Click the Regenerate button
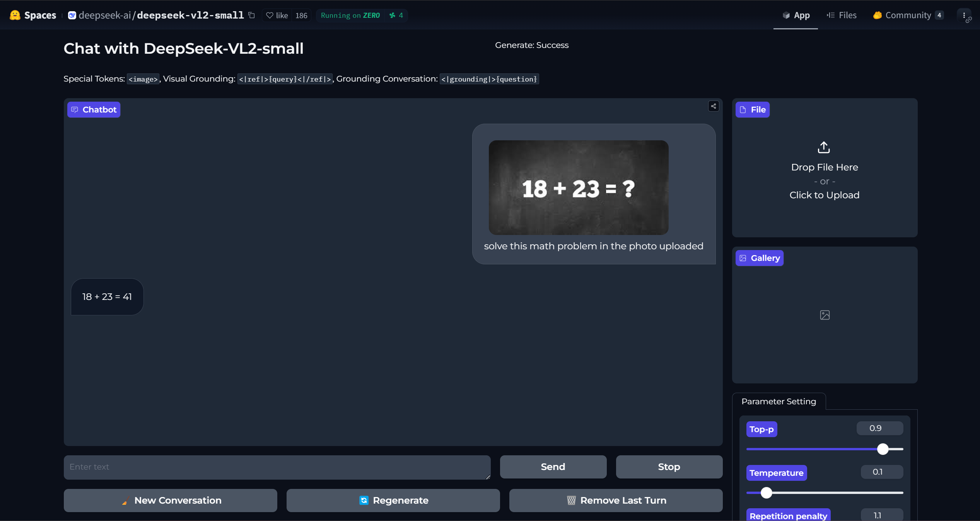Screen dimensions: 980x521 pyautogui.click(x=393, y=501)
